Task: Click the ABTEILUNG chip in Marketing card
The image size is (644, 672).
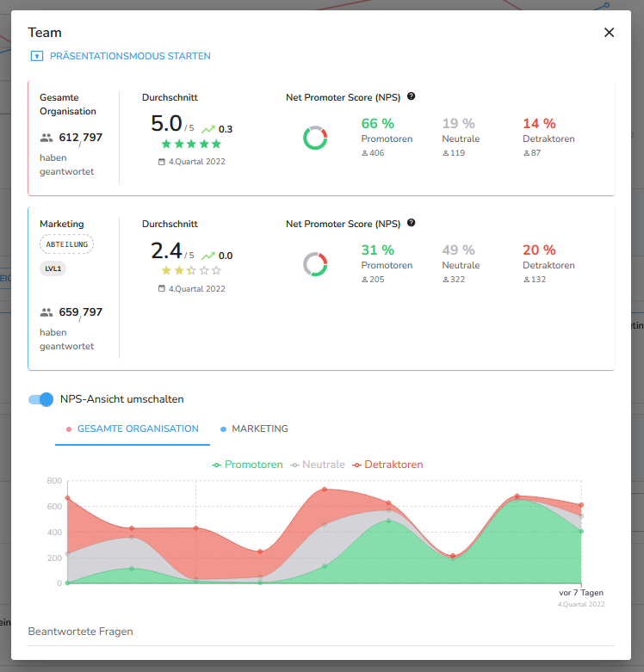Action: point(66,244)
